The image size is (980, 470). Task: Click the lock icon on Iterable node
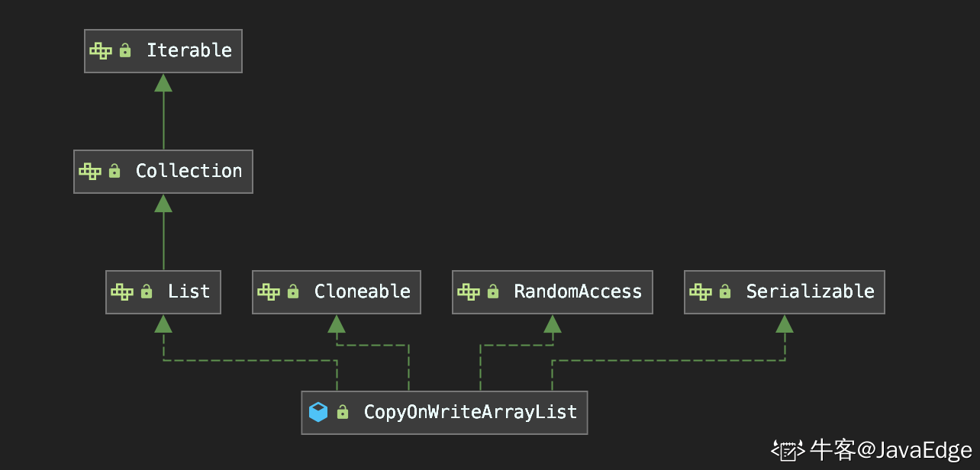tap(125, 50)
